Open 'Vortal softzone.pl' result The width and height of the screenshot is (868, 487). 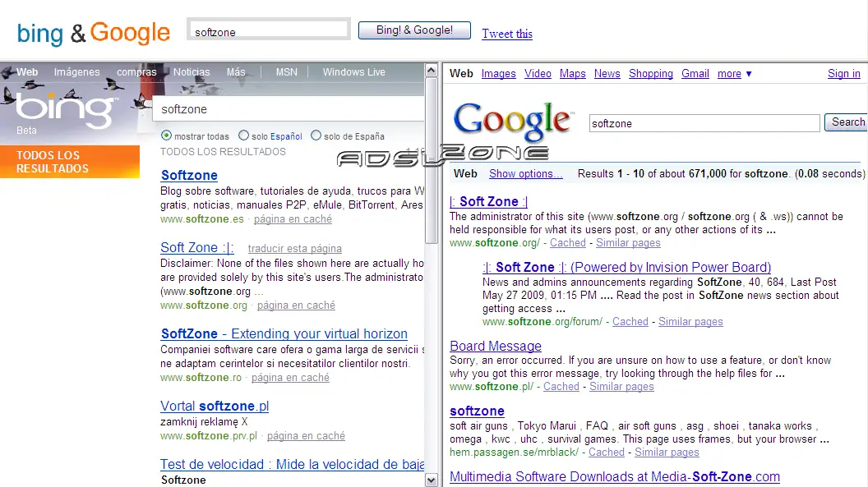[215, 407]
